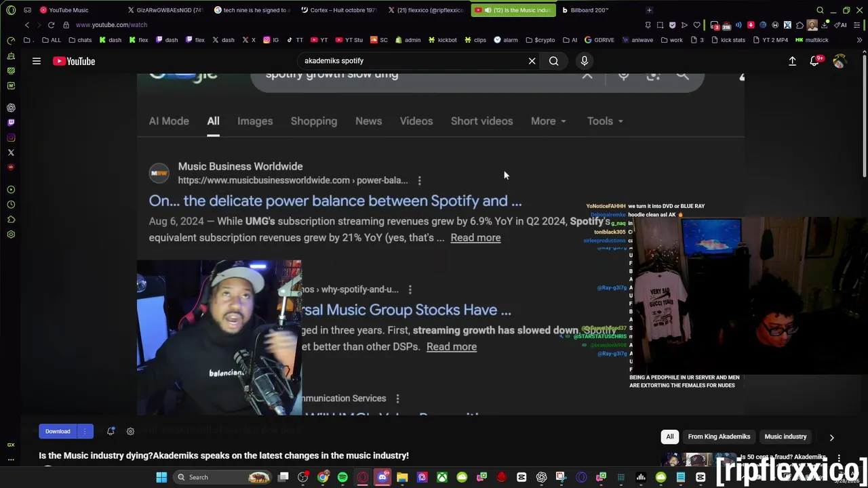This screenshot has width=868, height=488.
Task: Open the GDRIVE bookmark
Action: tap(599, 40)
